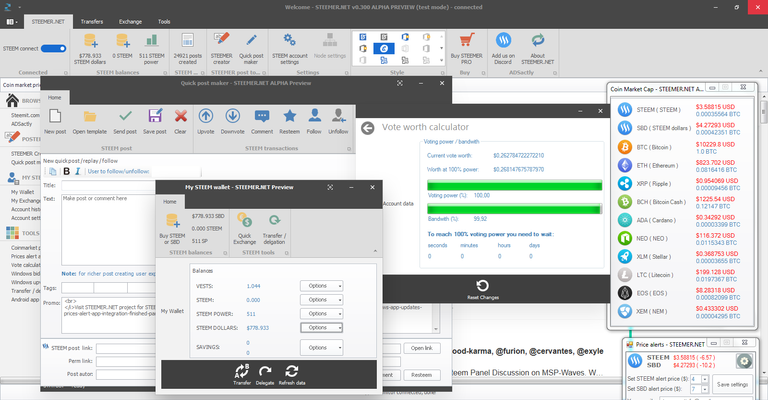Click Delegate button at wallet bottom
768x400 pixels.
(x=265, y=375)
